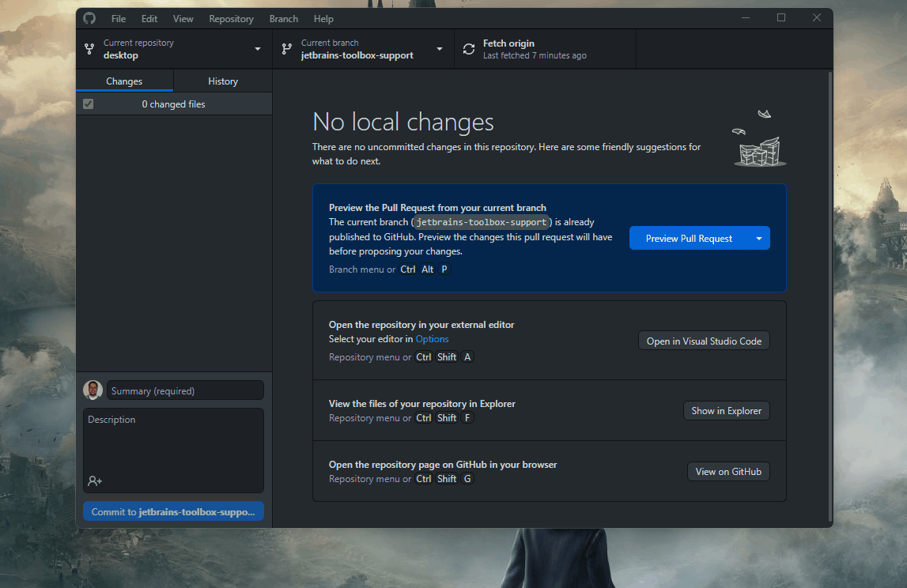Open the Branch menu

(283, 18)
